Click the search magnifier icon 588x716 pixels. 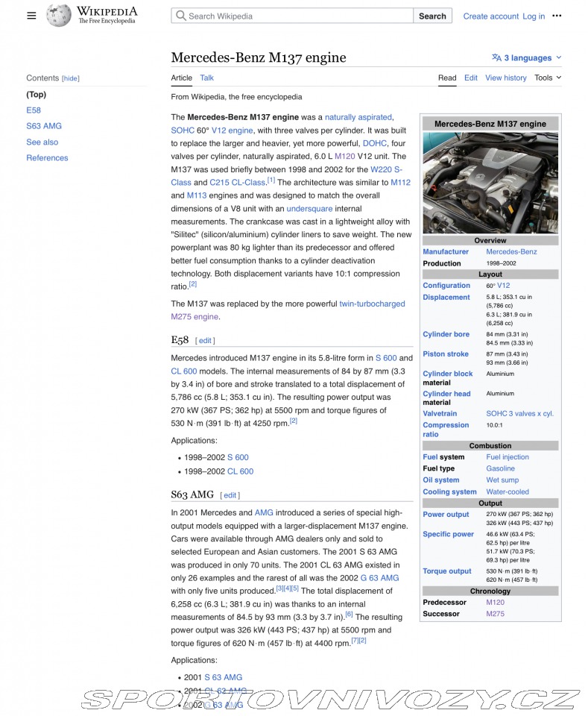(x=180, y=16)
